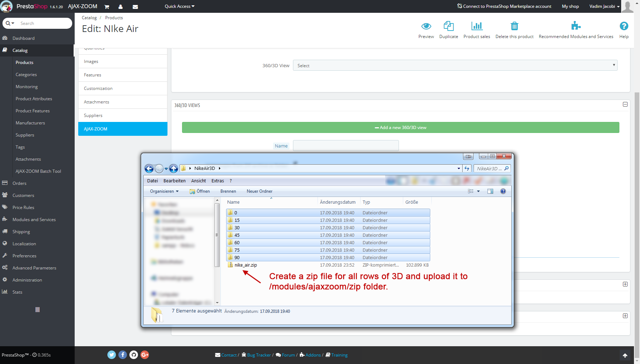Click Delete this product trash icon
This screenshot has width=640, height=364.
514,26
